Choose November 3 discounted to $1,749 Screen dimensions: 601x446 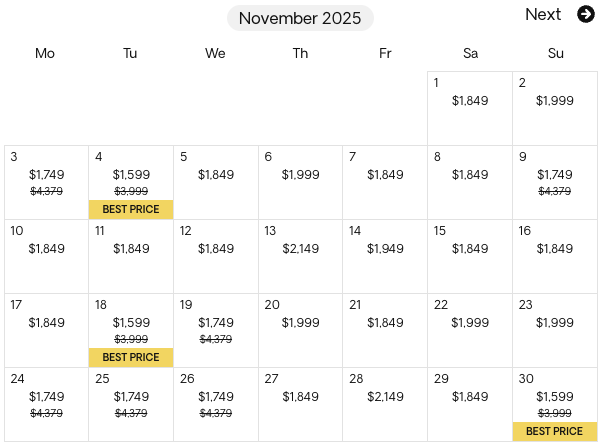(46, 182)
